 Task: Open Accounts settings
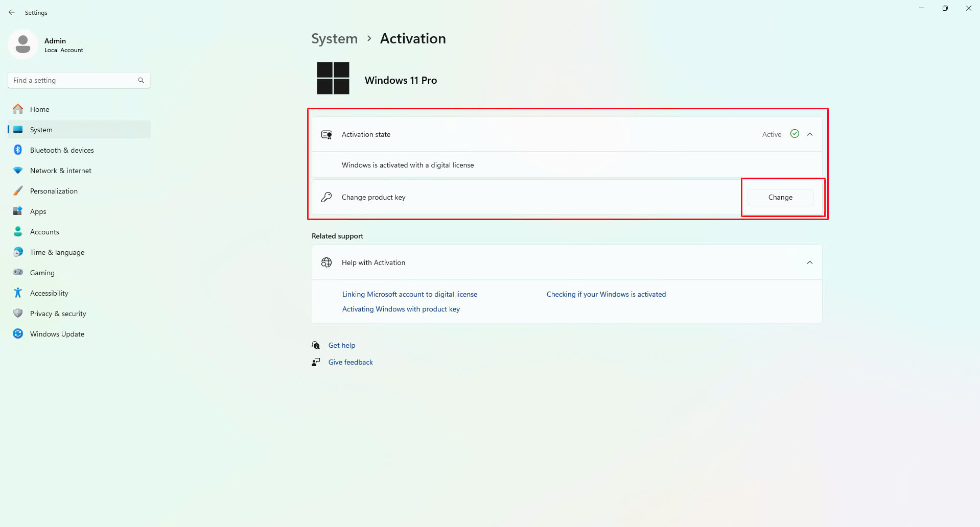pos(79,232)
